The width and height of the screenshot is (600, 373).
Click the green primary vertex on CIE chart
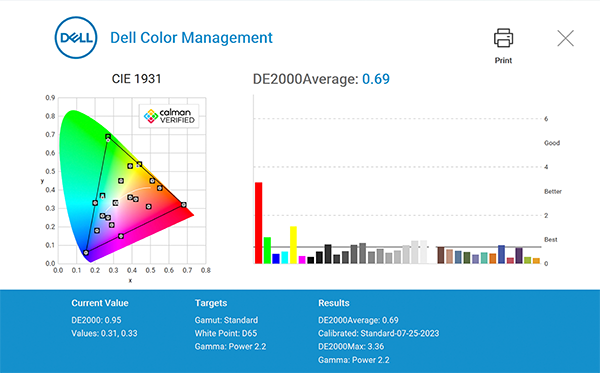[108, 137]
